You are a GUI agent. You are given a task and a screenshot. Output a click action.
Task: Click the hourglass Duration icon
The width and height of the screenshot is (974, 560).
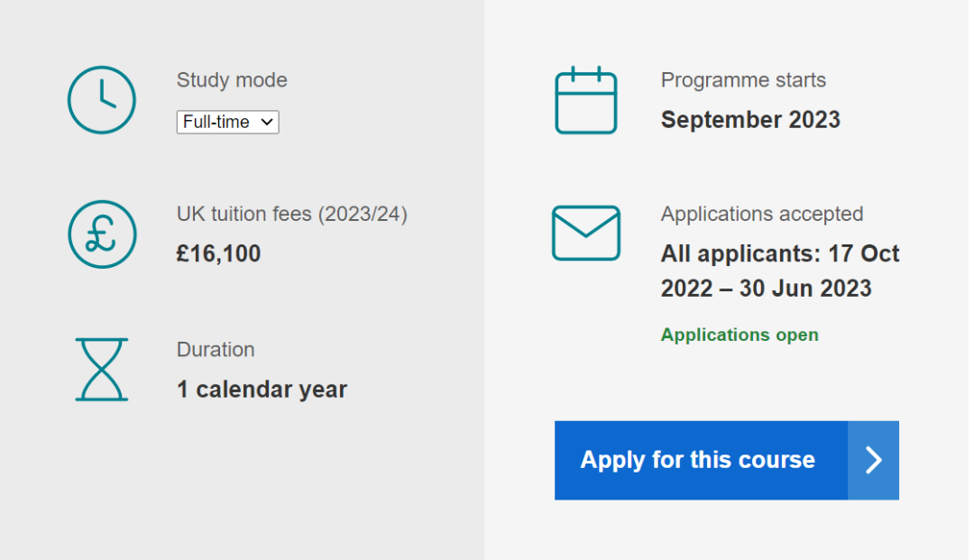point(102,370)
